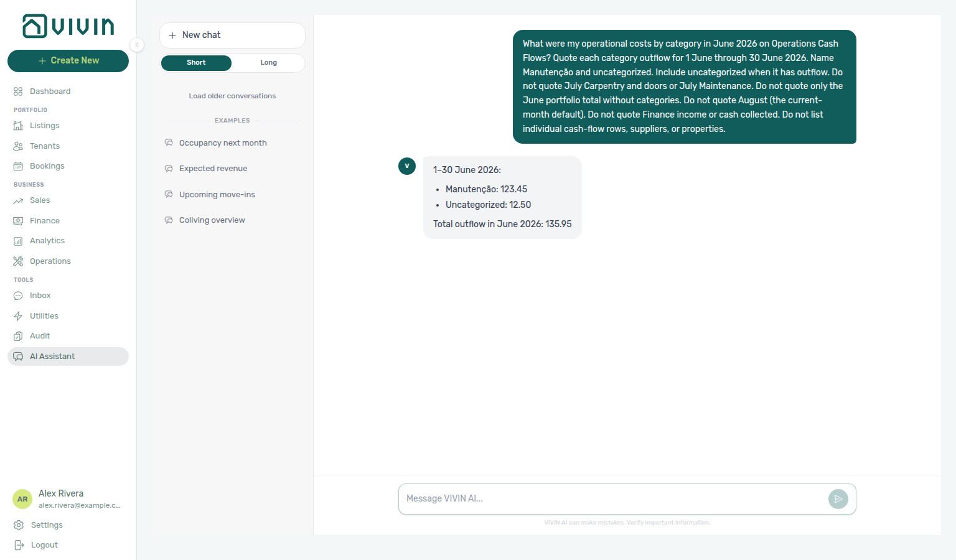Image resolution: width=956 pixels, height=560 pixels.
Task: Open Analytics
Action: [68, 241]
